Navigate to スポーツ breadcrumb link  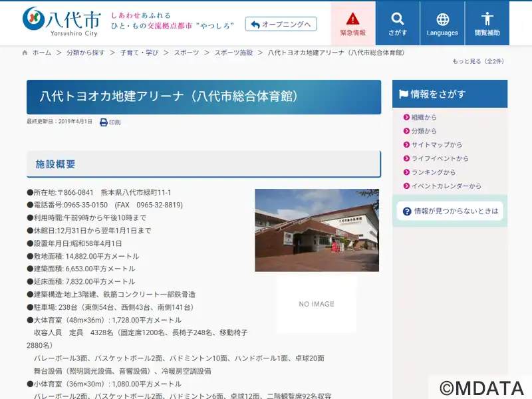pyautogui.click(x=186, y=53)
